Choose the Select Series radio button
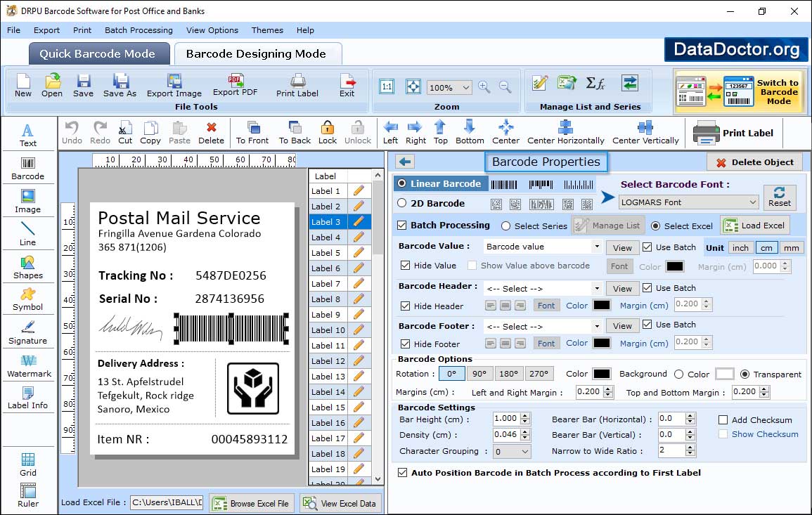The image size is (812, 515). point(506,226)
